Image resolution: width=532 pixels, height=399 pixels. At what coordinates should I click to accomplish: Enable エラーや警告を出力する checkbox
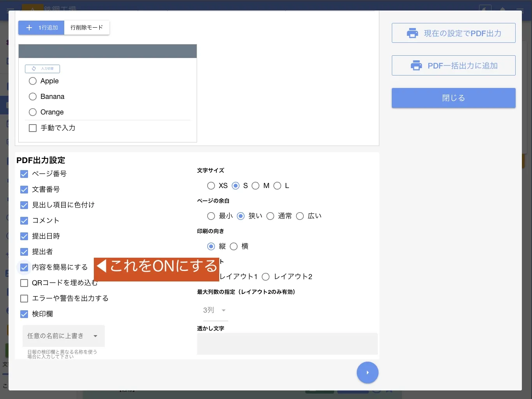pos(24,299)
